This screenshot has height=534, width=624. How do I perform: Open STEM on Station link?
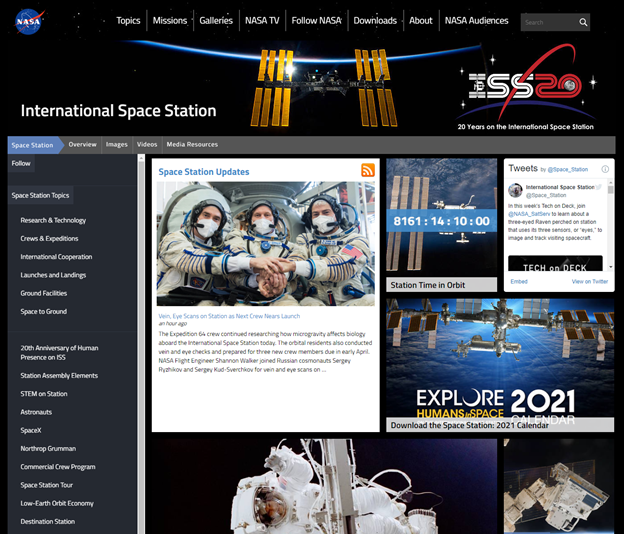44,394
